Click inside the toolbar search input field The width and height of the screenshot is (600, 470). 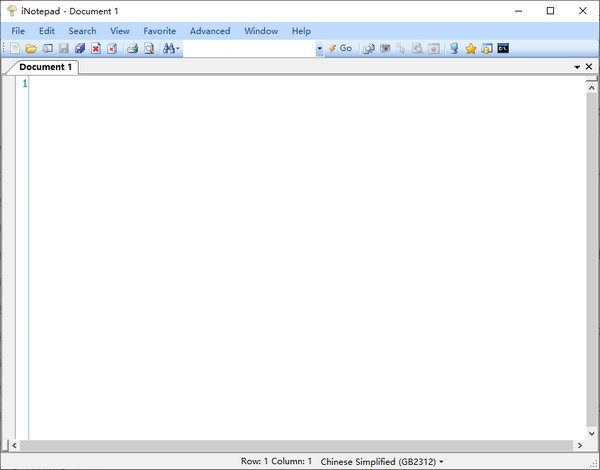pos(249,48)
